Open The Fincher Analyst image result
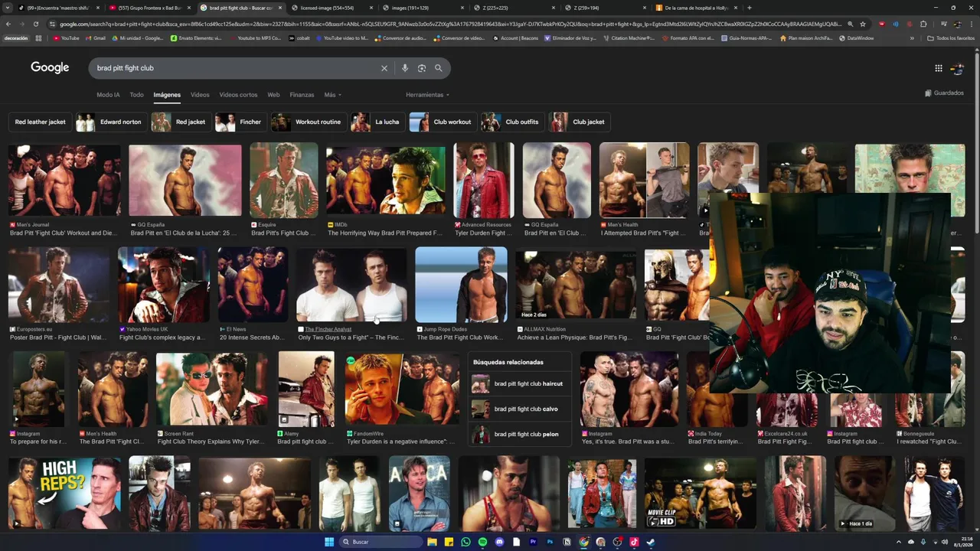Viewport: 980px width, 551px height. pyautogui.click(x=351, y=285)
